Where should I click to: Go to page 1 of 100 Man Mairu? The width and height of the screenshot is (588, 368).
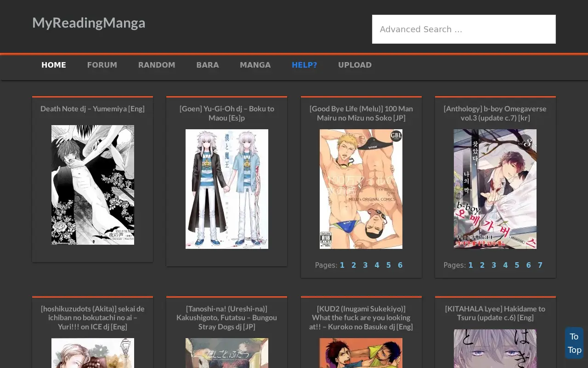tap(342, 265)
